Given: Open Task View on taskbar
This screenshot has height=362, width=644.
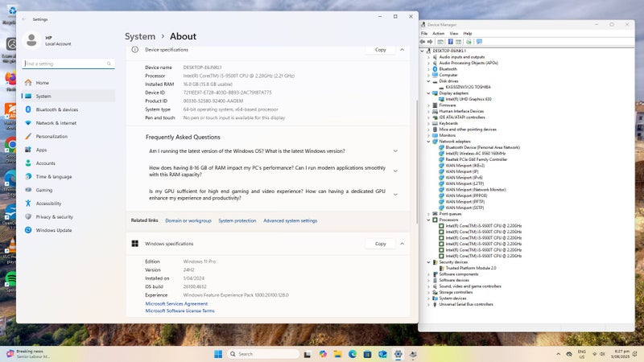Looking at the screenshot, I should (308, 354).
